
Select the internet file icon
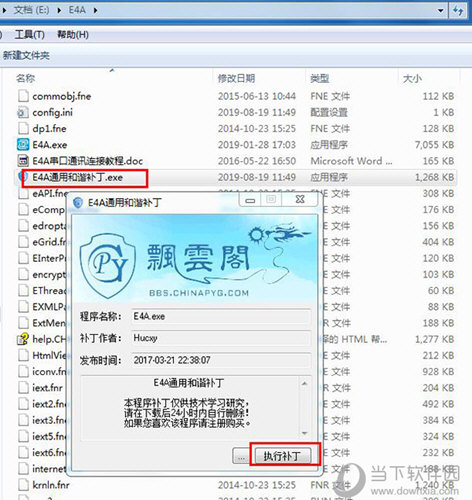pyautogui.click(x=23, y=469)
